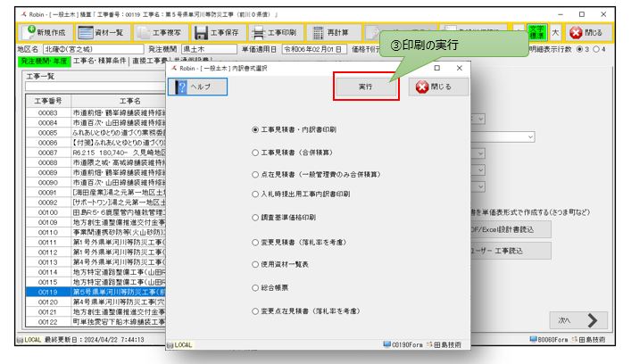Switch text size to 大

pos(555,33)
